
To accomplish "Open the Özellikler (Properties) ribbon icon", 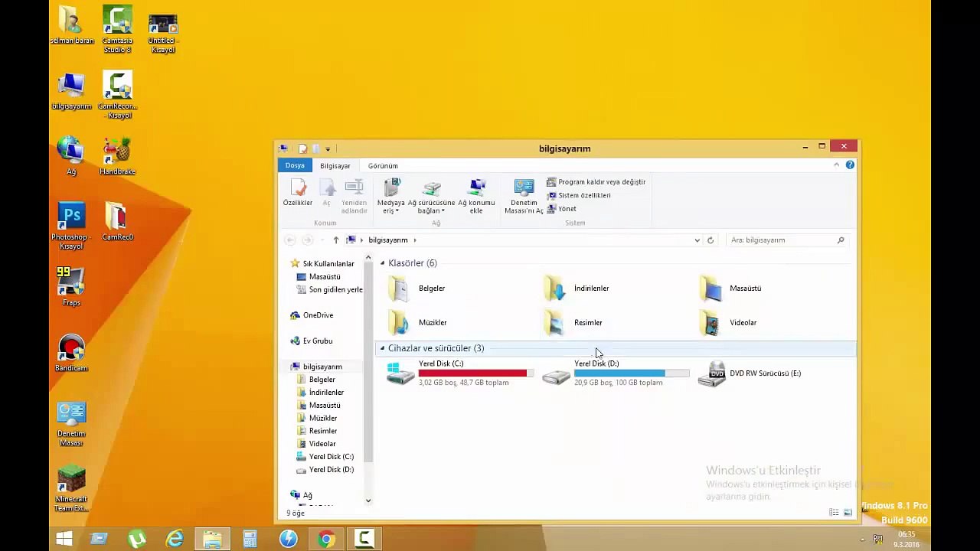I will 298,193.
